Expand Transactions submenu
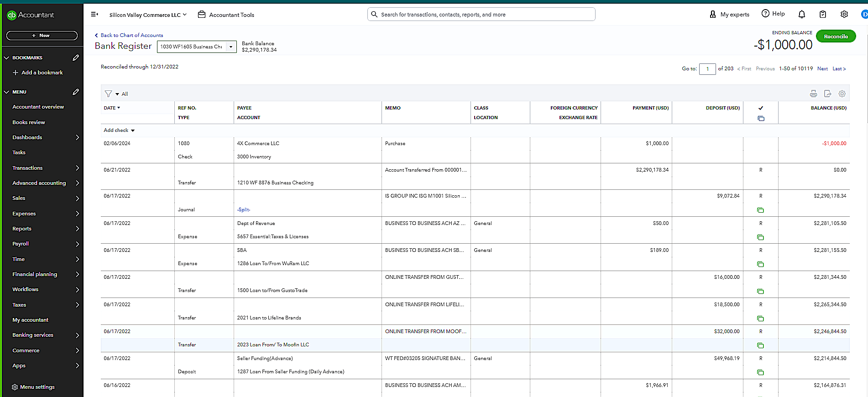Screen dimensions: 868x397 (77, 168)
